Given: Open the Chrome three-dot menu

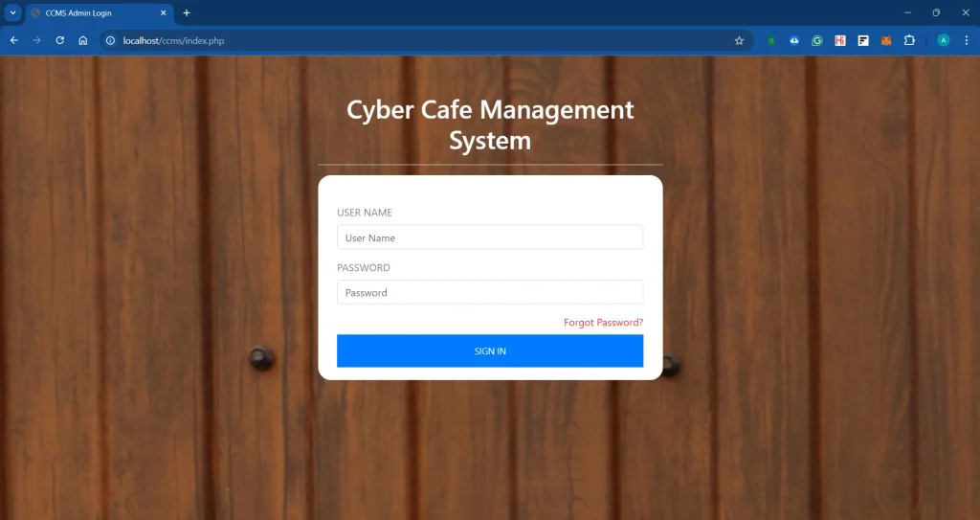Looking at the screenshot, I should (x=967, y=40).
